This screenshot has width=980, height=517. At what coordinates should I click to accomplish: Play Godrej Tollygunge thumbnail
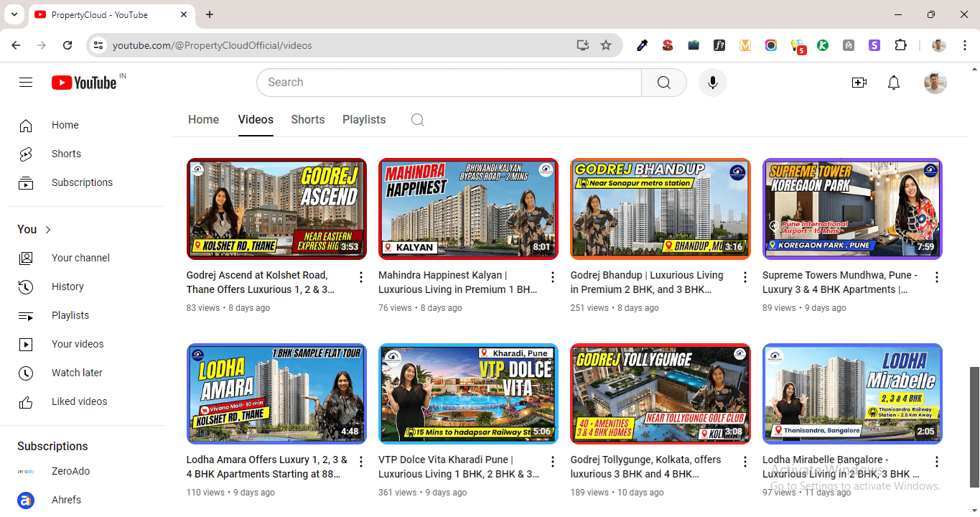click(661, 393)
